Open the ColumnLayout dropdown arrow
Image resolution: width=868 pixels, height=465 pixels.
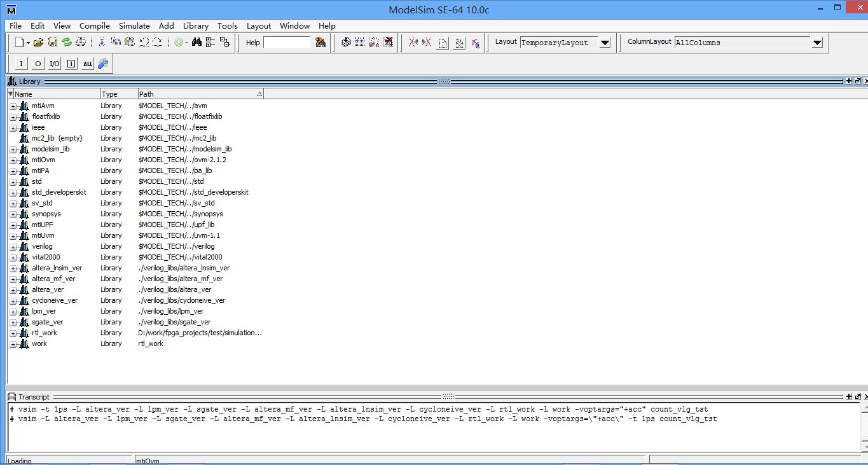(x=817, y=43)
